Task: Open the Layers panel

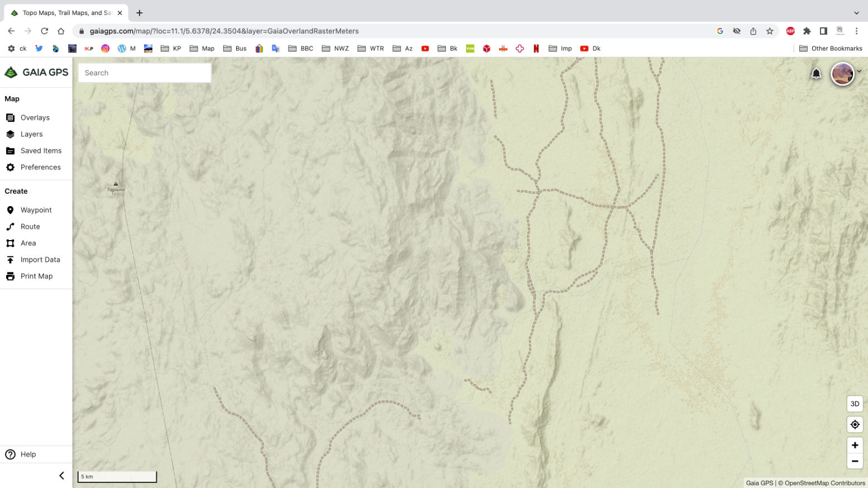Action: (31, 134)
